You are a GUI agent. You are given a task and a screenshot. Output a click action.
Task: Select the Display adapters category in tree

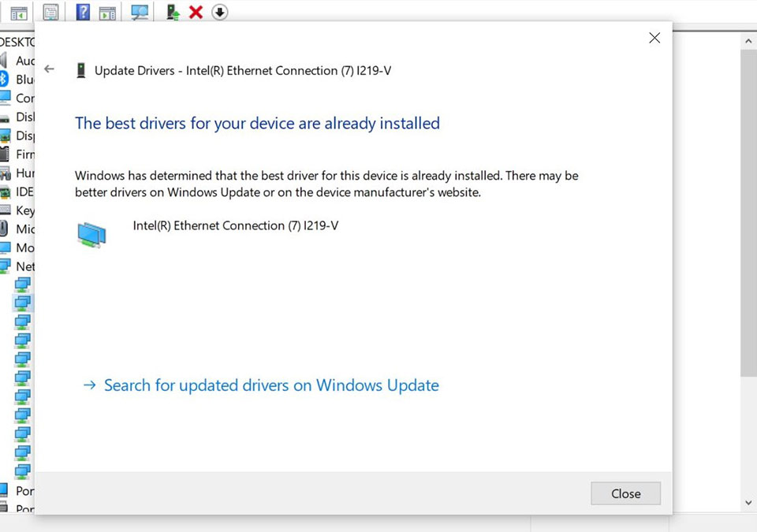(x=17, y=136)
